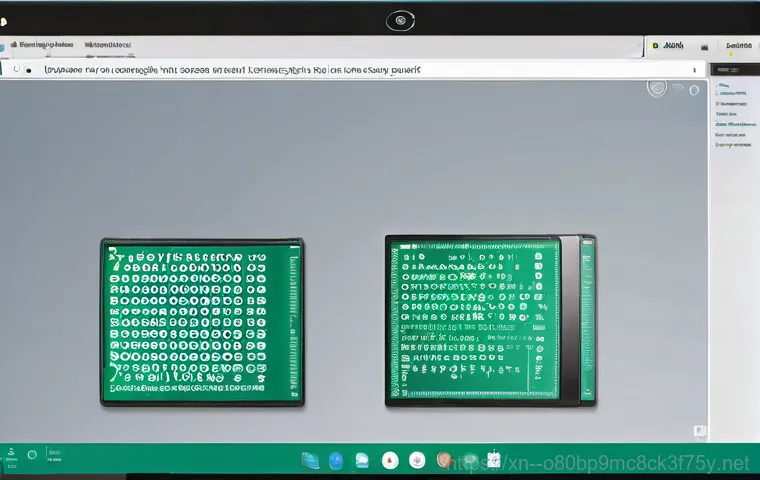760x480 pixels.
Task: Click the circular camera icon at top center
Action: 399,19
